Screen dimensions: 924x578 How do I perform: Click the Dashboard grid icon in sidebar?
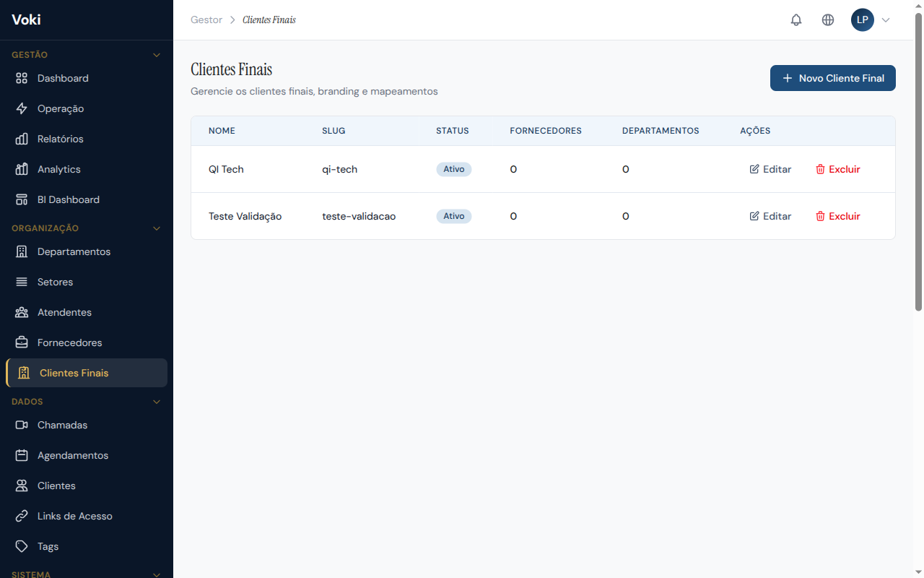22,78
